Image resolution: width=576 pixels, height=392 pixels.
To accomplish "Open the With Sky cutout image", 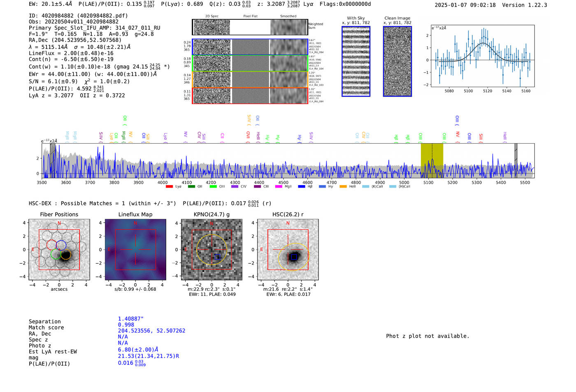I will [x=356, y=61].
